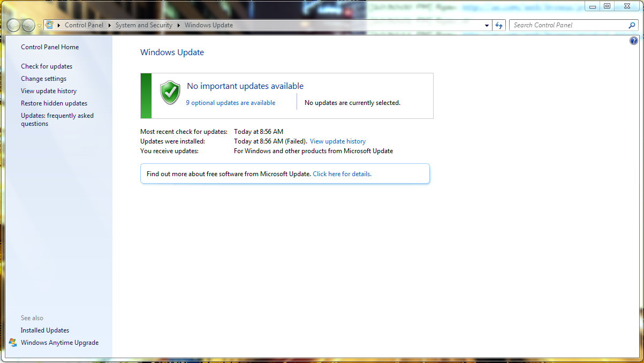
Task: Open Updates: frequently asked questions
Action: point(57,119)
